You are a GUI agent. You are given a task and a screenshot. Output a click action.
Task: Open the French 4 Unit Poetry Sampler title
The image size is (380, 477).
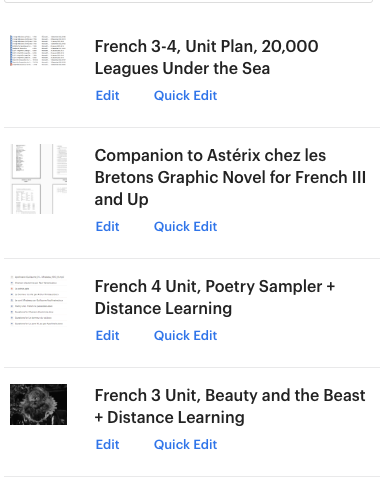[x=215, y=297]
